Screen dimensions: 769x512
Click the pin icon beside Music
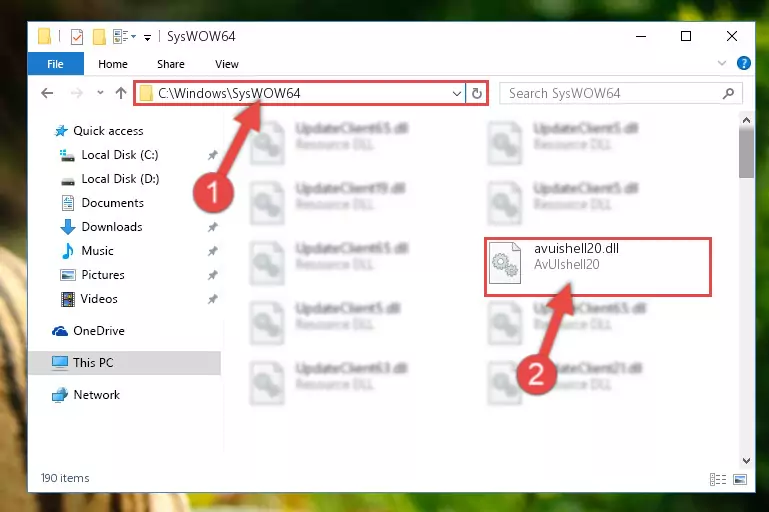[212, 252]
